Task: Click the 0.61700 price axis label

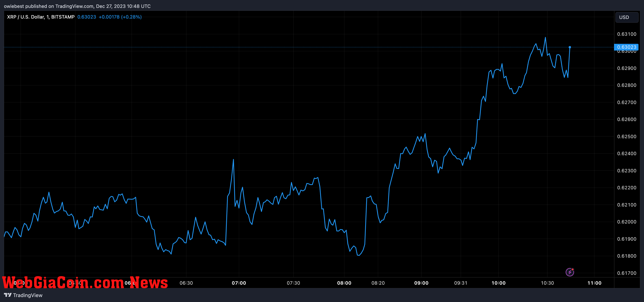Action: 627,273
